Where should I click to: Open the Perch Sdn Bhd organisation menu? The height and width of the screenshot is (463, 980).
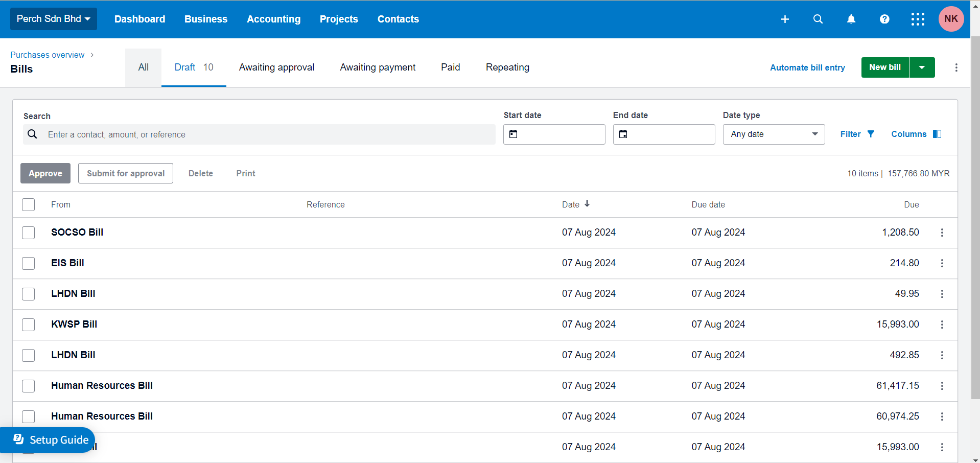click(x=53, y=19)
